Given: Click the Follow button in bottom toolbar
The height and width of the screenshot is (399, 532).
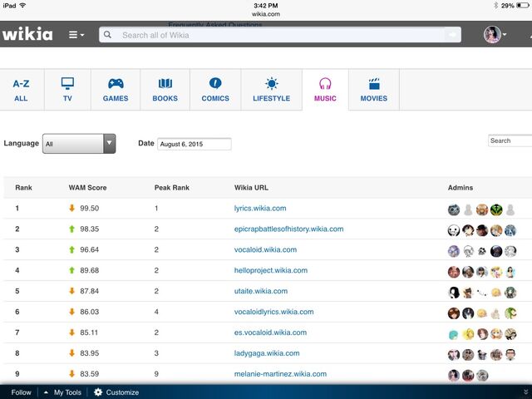Looking at the screenshot, I should point(21,392).
